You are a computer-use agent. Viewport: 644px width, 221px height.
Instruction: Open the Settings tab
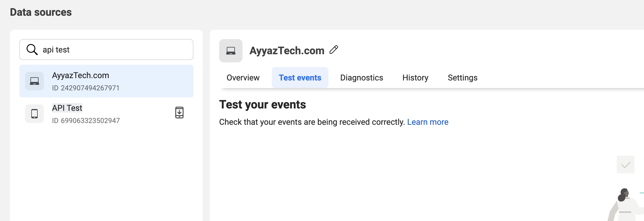[x=463, y=78]
